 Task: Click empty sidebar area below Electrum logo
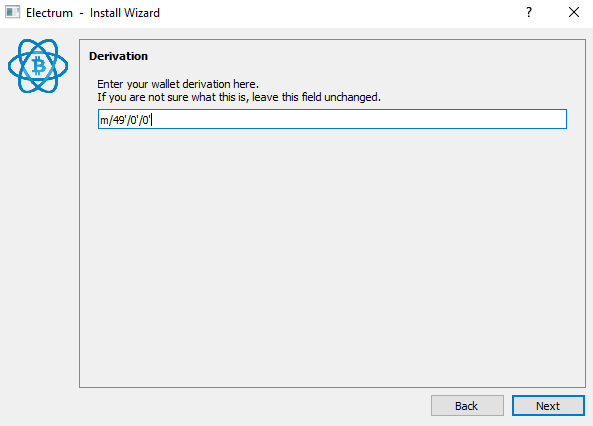pos(38,246)
